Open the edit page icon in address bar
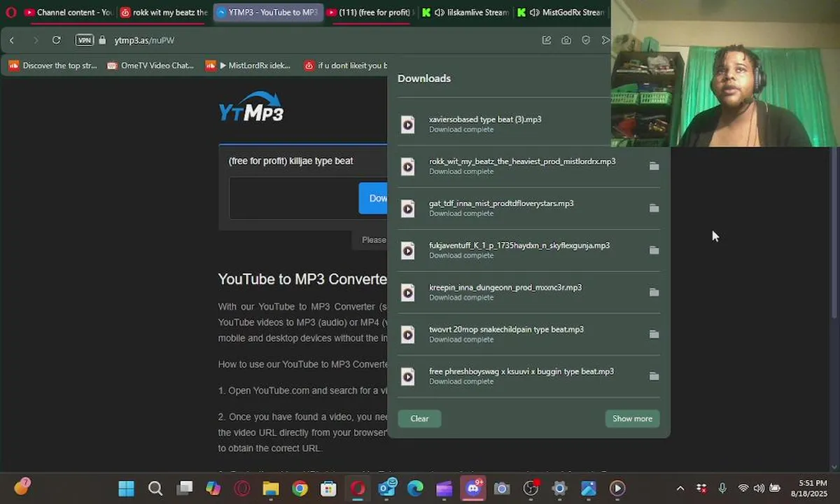This screenshot has height=504, width=840. click(547, 41)
